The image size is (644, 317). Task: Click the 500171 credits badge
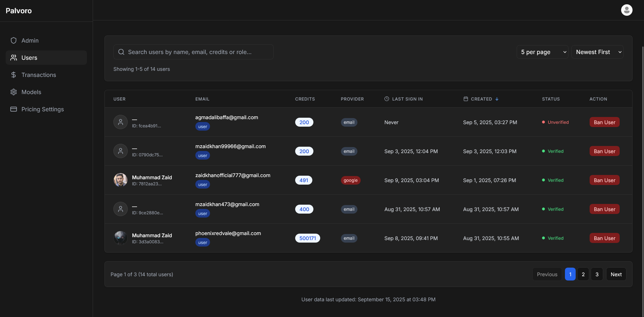click(307, 238)
